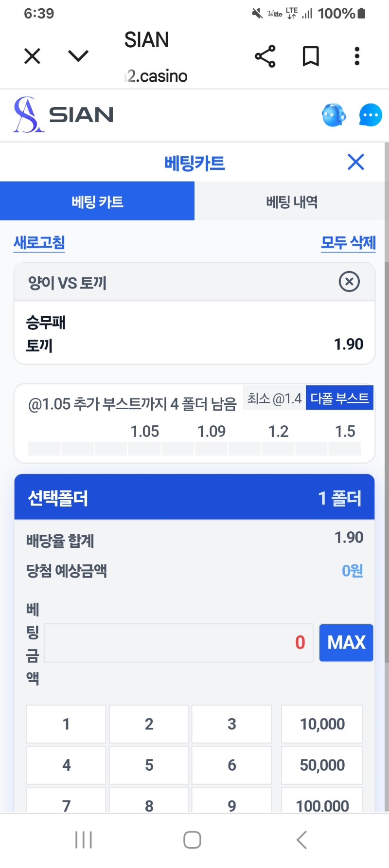Click the SIAN logo
Viewport: 389px width, 868px height.
(x=63, y=115)
